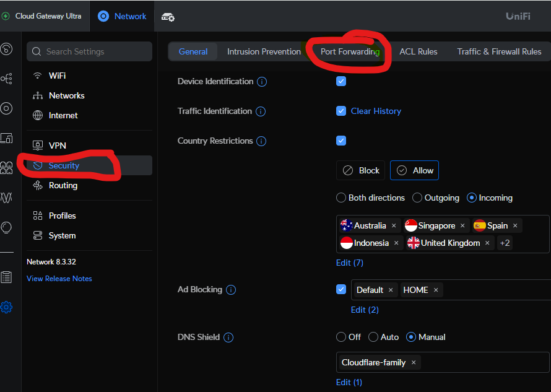
Task: Click the Settings gear icon in left rail
Action: pyautogui.click(x=6, y=307)
